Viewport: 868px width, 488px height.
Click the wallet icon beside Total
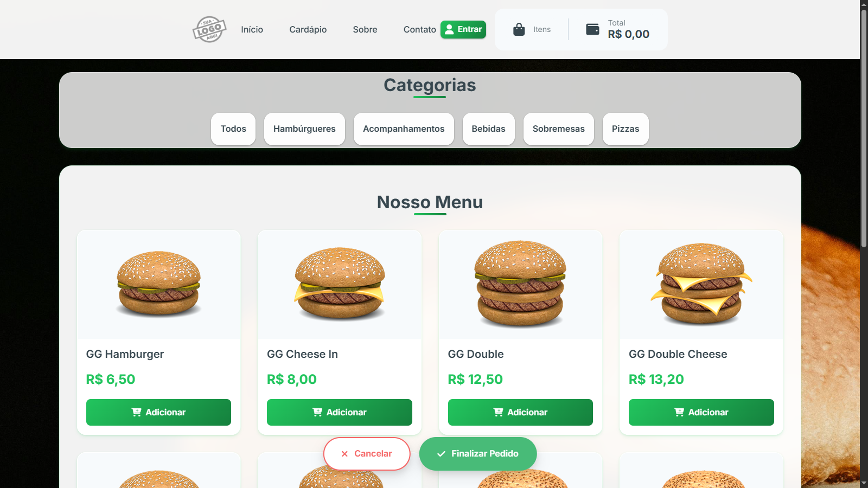pyautogui.click(x=593, y=29)
